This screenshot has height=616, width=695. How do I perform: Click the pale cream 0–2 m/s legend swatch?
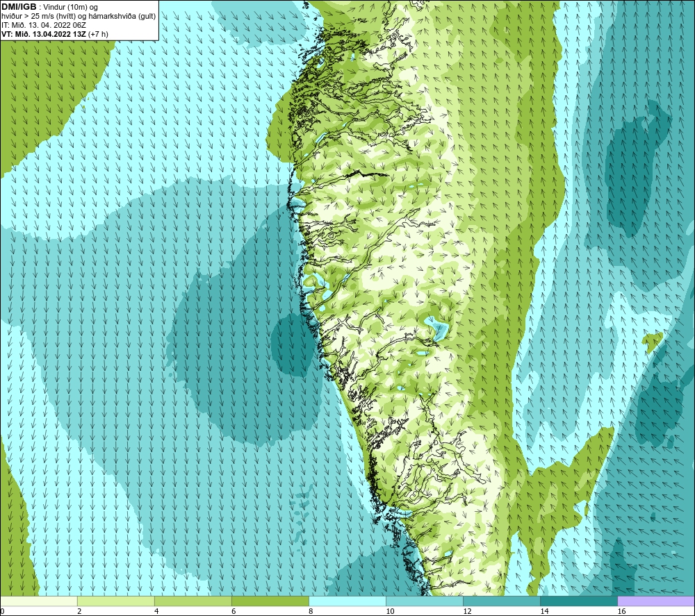click(39, 601)
